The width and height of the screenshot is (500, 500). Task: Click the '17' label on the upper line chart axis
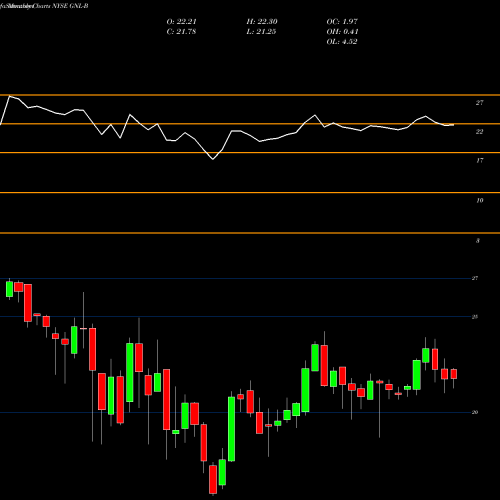479,161
